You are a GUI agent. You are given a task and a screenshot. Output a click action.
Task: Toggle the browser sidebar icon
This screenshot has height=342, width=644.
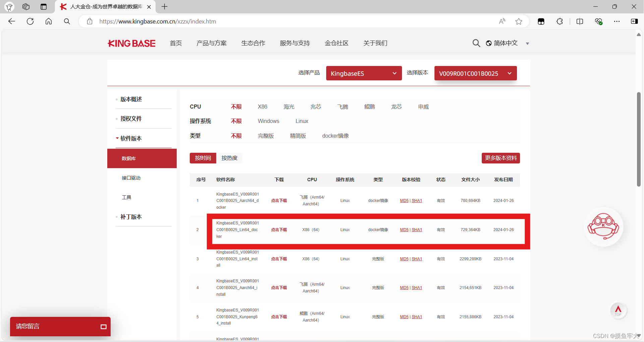pyautogui.click(x=634, y=21)
